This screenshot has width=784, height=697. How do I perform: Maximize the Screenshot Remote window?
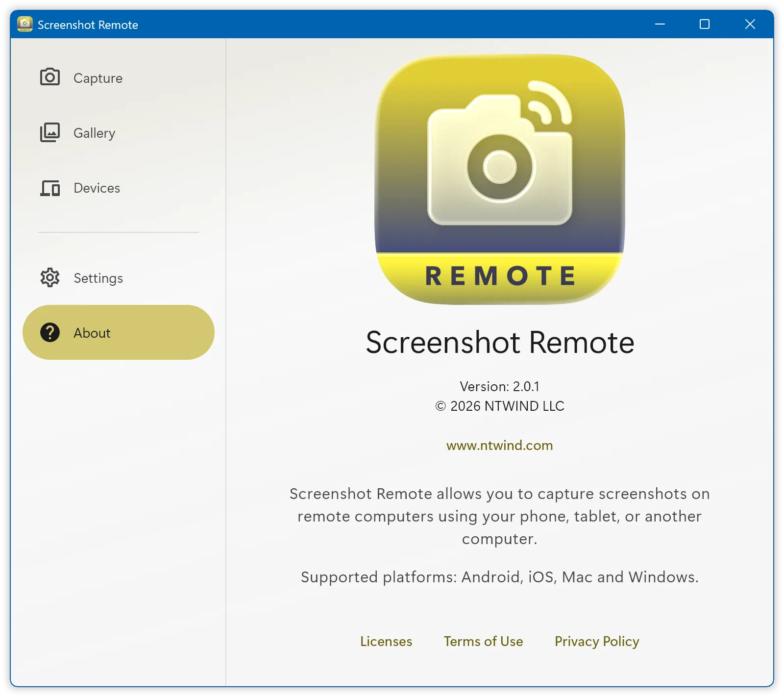click(x=705, y=24)
